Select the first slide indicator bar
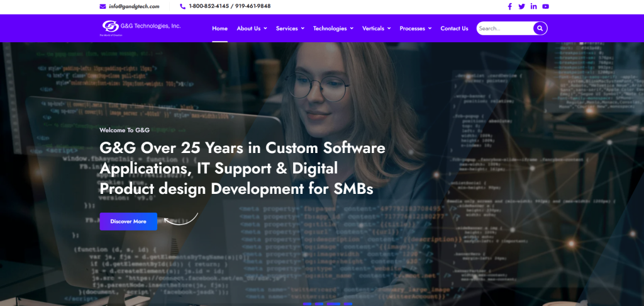644x306 pixels. (307, 304)
